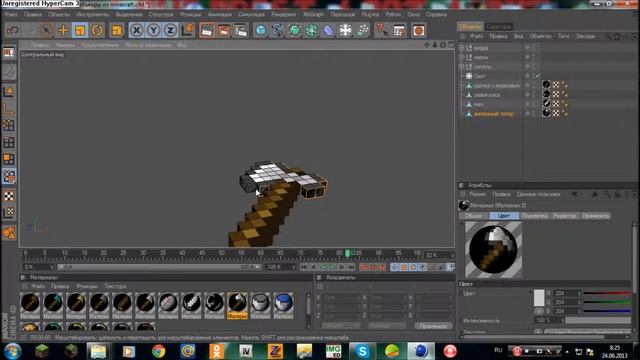640x360 pixels.
Task: Adjust the Интенсивность brightness slider
Action: (598, 321)
